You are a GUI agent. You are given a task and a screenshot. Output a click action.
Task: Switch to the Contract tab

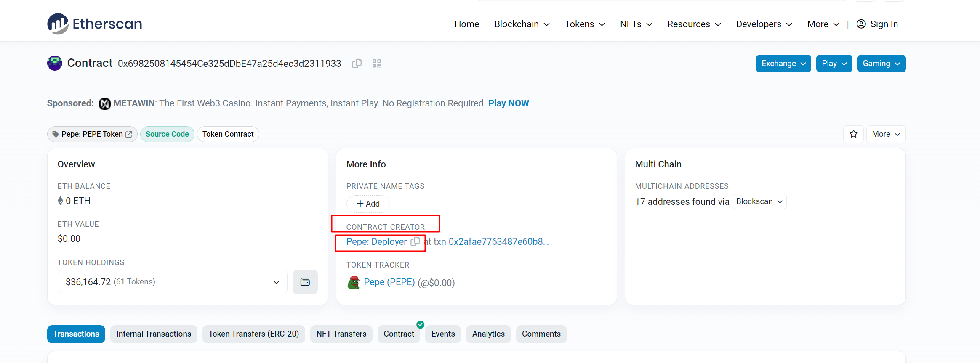[399, 334]
